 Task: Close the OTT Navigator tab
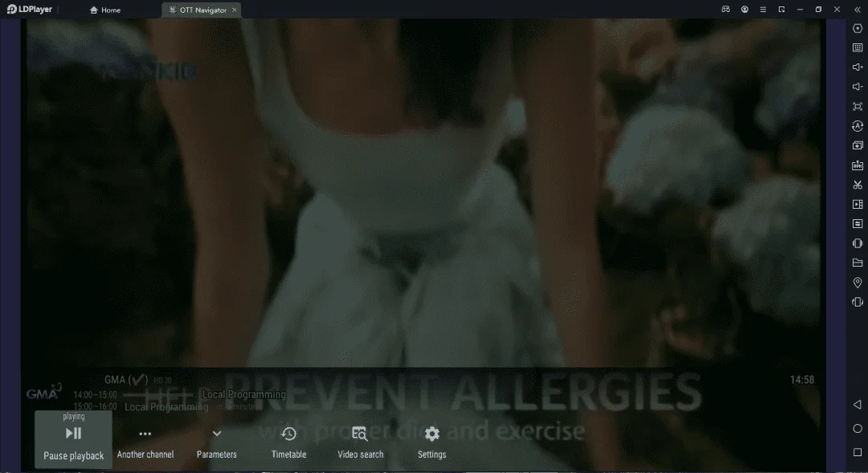click(234, 10)
